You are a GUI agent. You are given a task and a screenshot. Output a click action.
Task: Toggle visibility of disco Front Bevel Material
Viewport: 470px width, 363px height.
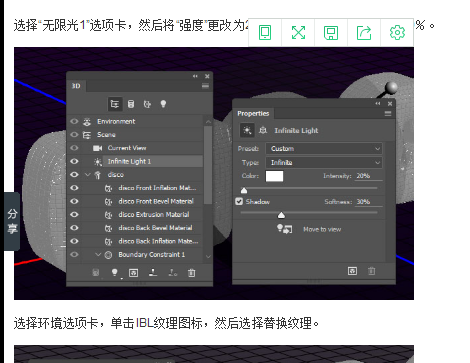[74, 201]
